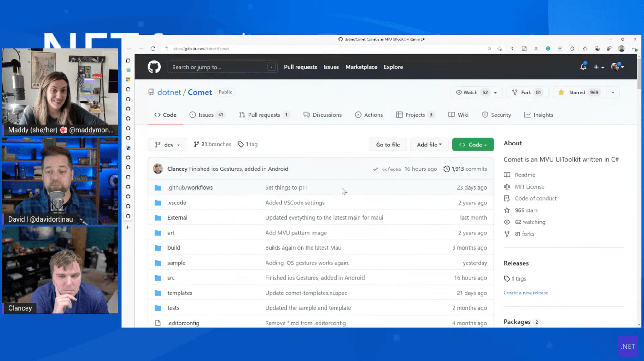Open the .github/workflows folder icon
The image size is (644, 361).
point(158,187)
